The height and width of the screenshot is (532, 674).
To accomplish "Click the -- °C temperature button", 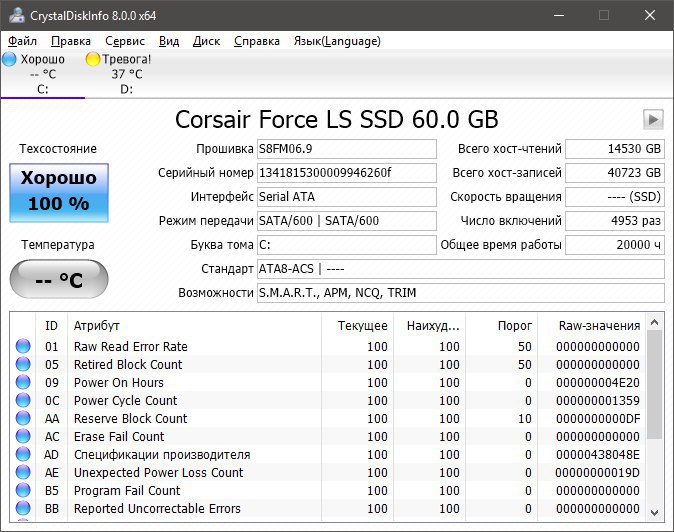I will click(x=59, y=279).
